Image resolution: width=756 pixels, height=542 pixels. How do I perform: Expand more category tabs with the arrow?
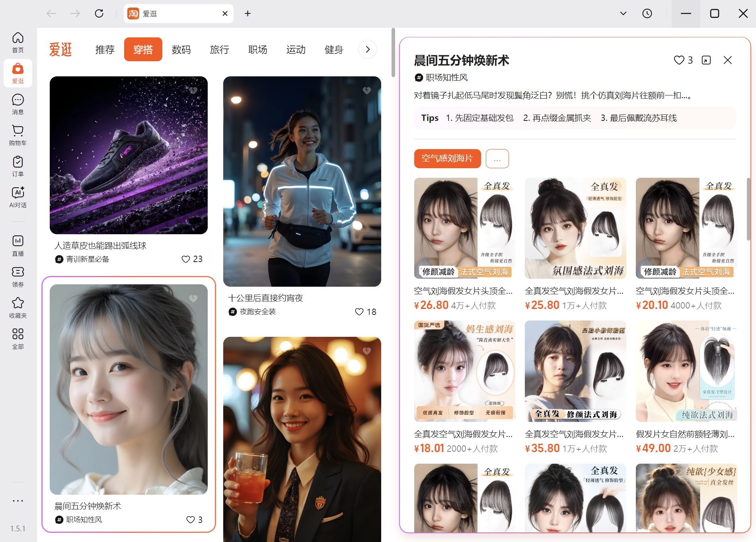pyautogui.click(x=367, y=49)
